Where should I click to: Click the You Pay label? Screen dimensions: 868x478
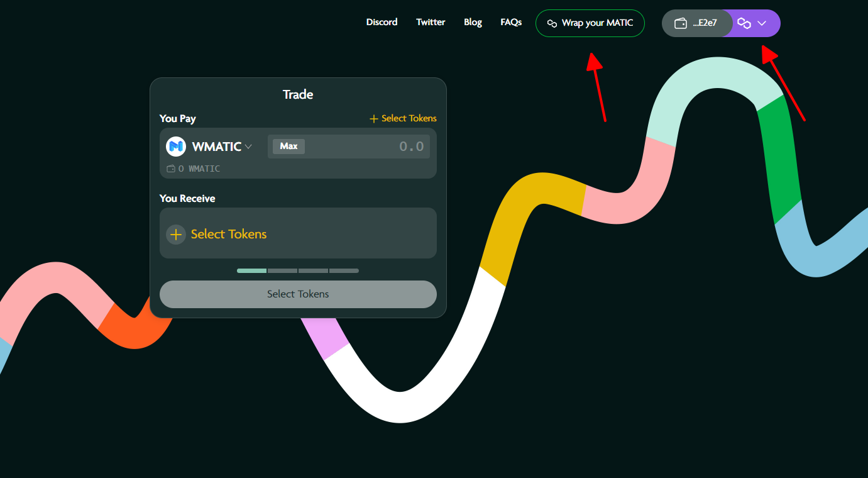[178, 118]
